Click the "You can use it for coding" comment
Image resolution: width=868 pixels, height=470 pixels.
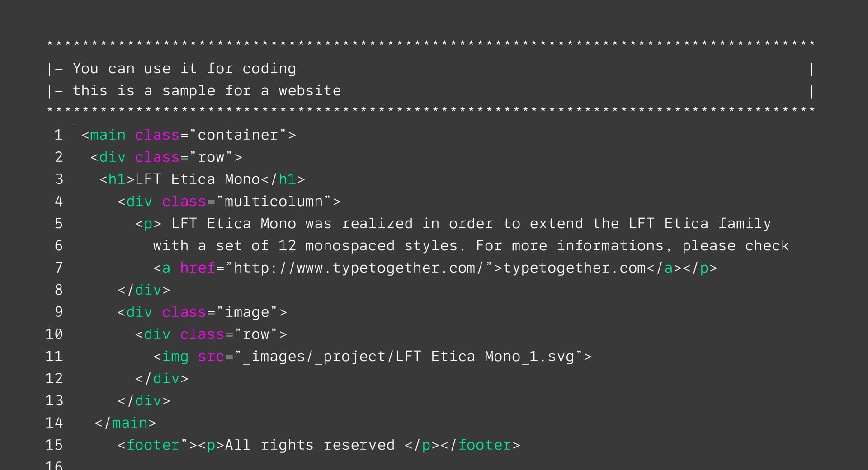[184, 68]
